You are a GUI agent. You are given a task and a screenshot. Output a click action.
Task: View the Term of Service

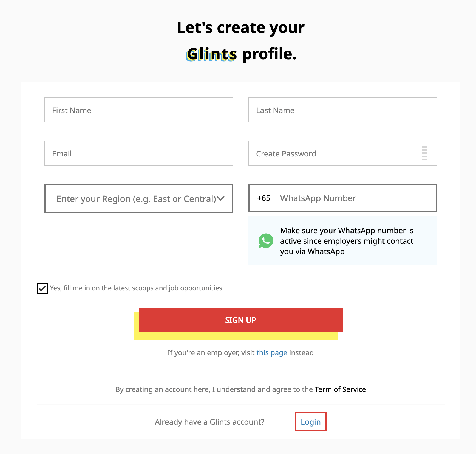(x=340, y=389)
